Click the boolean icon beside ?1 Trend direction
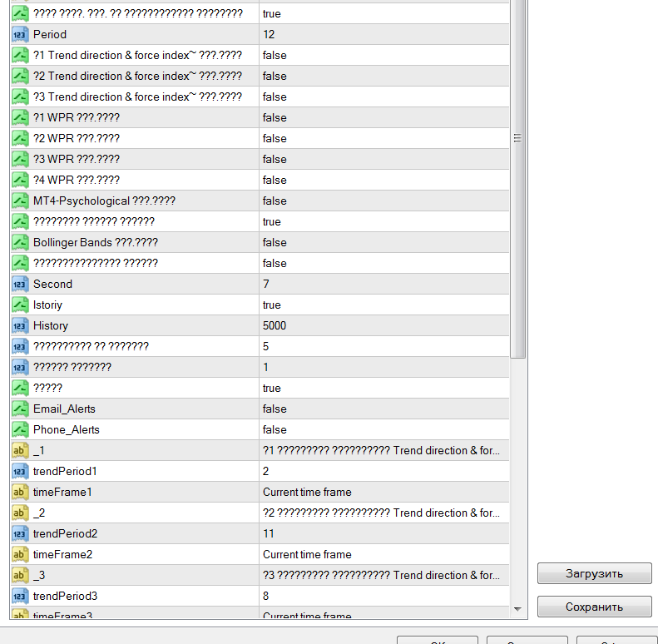 [20, 55]
